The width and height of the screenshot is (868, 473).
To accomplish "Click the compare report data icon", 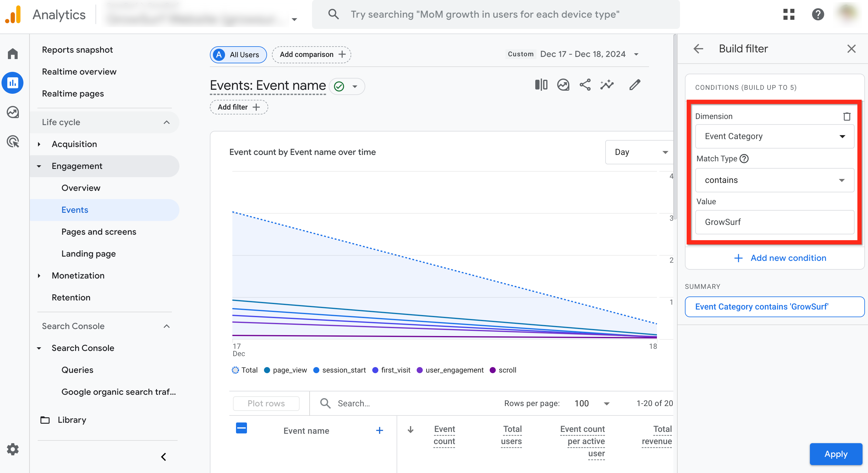I will (x=541, y=85).
